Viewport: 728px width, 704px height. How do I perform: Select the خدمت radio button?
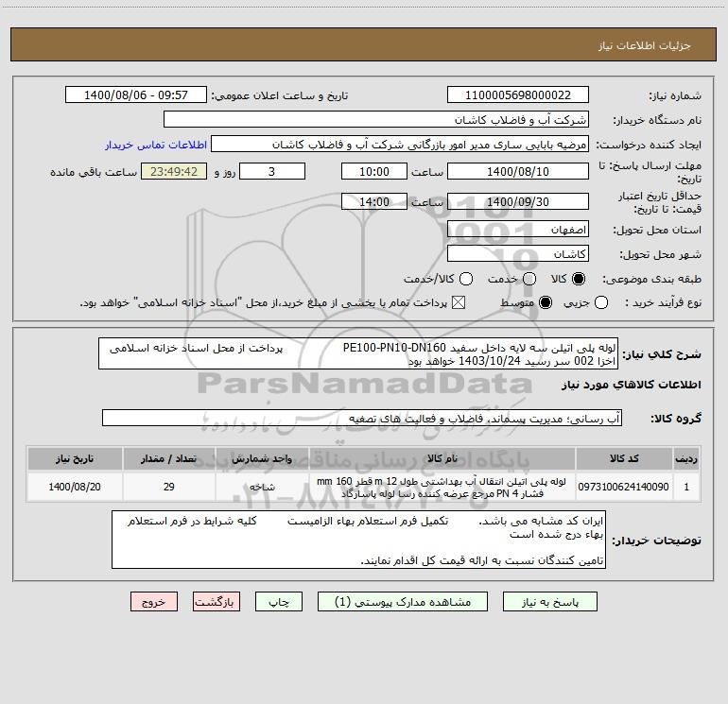click(x=529, y=279)
